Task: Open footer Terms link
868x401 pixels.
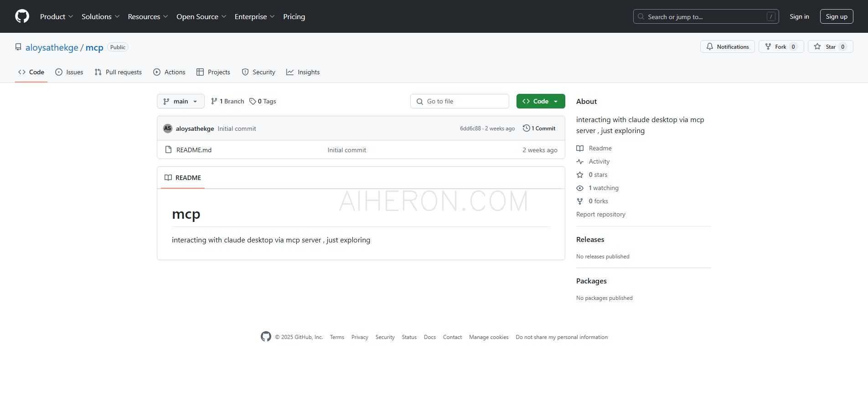Action: click(337, 337)
